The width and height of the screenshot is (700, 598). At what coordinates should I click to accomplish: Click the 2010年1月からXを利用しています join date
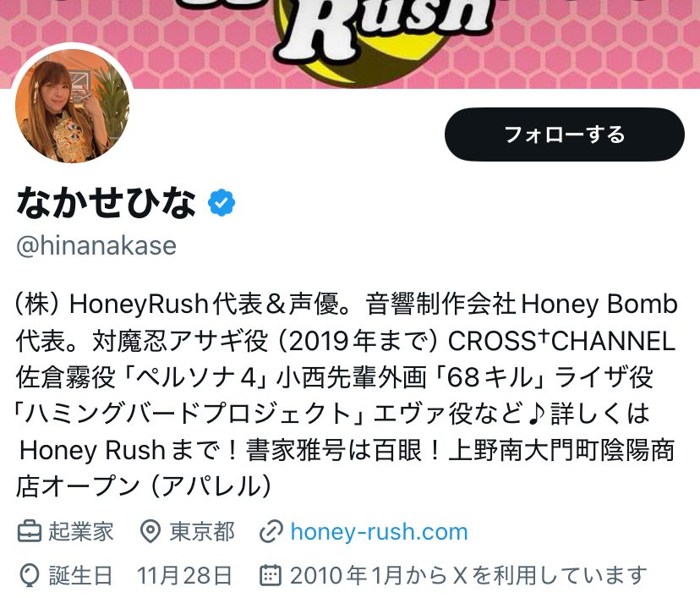pos(468,575)
